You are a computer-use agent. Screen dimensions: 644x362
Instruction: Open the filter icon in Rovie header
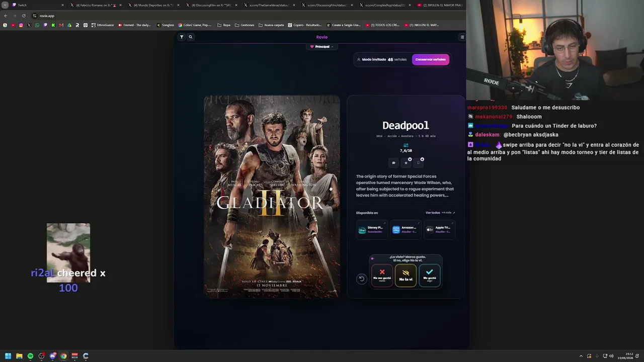[182, 37]
